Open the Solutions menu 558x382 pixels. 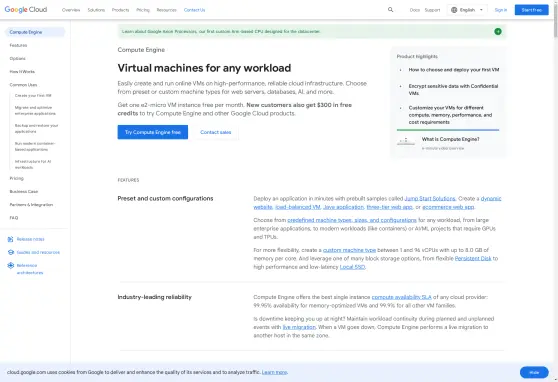pyautogui.click(x=96, y=10)
